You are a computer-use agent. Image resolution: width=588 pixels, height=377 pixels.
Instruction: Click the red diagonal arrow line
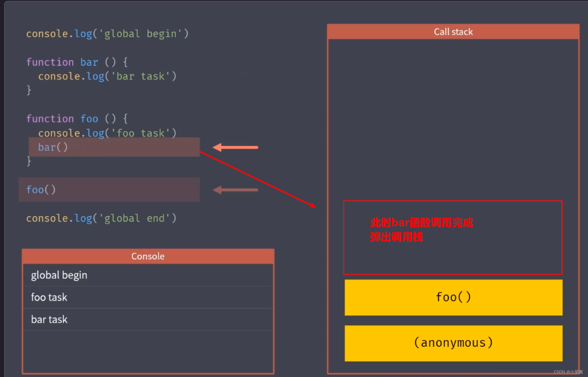(x=257, y=179)
